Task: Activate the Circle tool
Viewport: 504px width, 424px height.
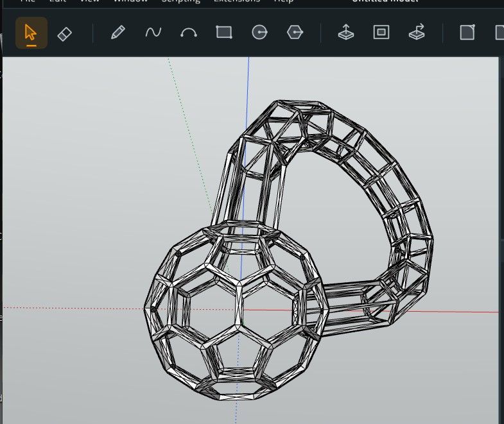Action: [x=259, y=33]
